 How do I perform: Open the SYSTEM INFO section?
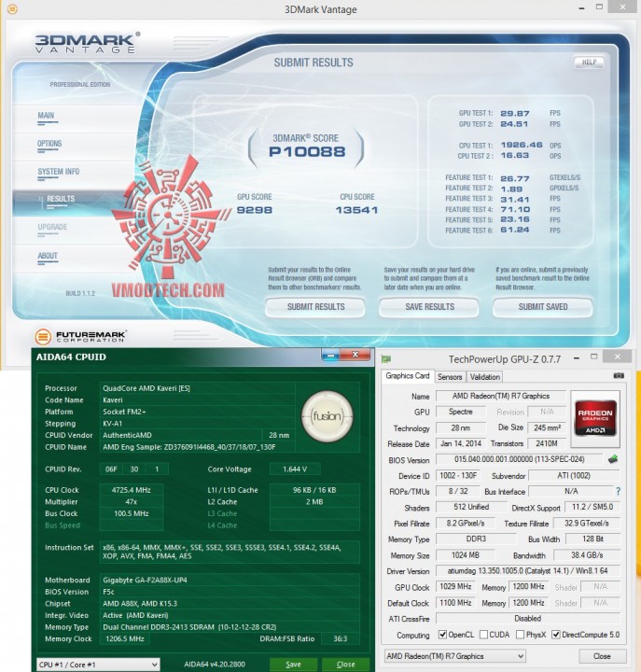tap(58, 172)
